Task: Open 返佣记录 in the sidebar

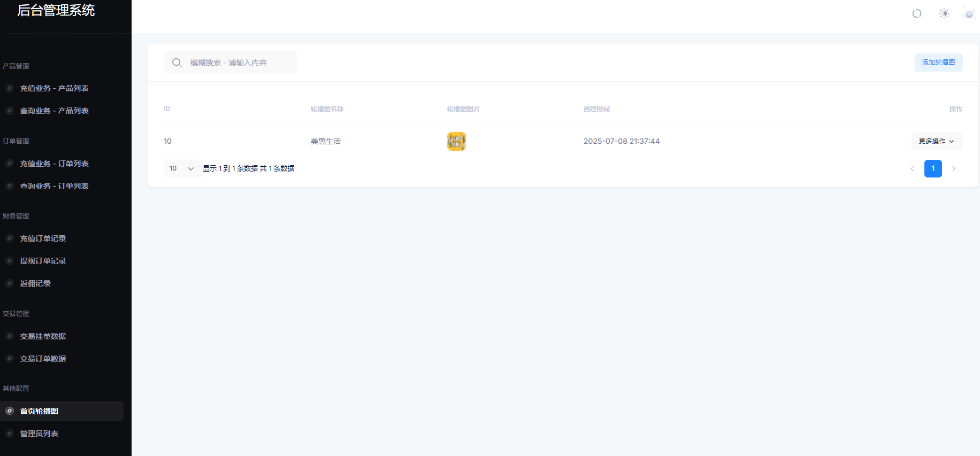Action: click(35, 283)
